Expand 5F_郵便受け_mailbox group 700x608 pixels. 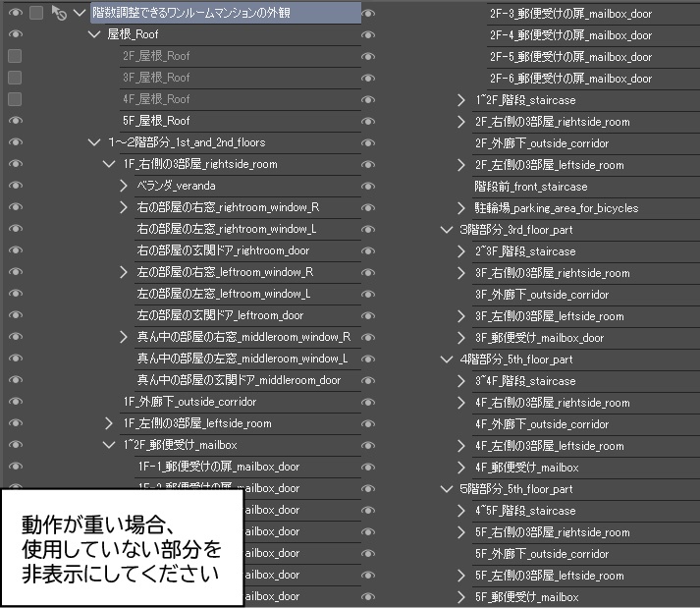pyautogui.click(x=461, y=597)
